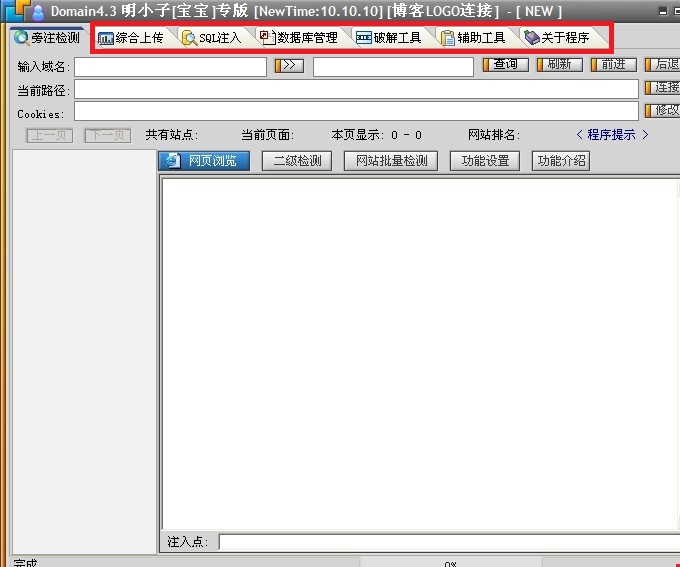Viewport: 680px width, 567px height.
Task: Open the 辅助工具 tab
Action: (473, 38)
